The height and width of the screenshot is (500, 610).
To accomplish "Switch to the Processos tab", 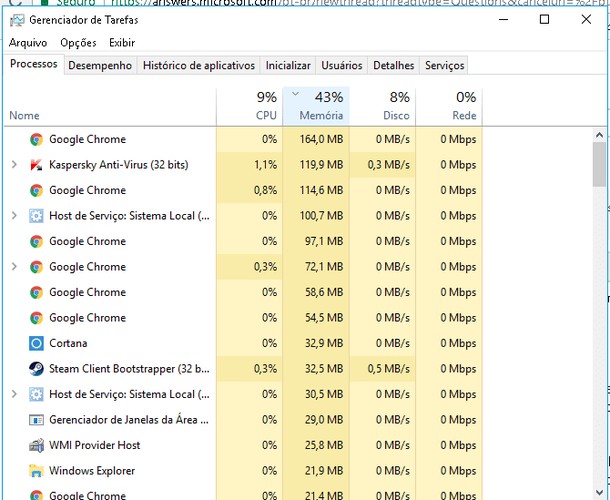I will pyautogui.click(x=33, y=64).
